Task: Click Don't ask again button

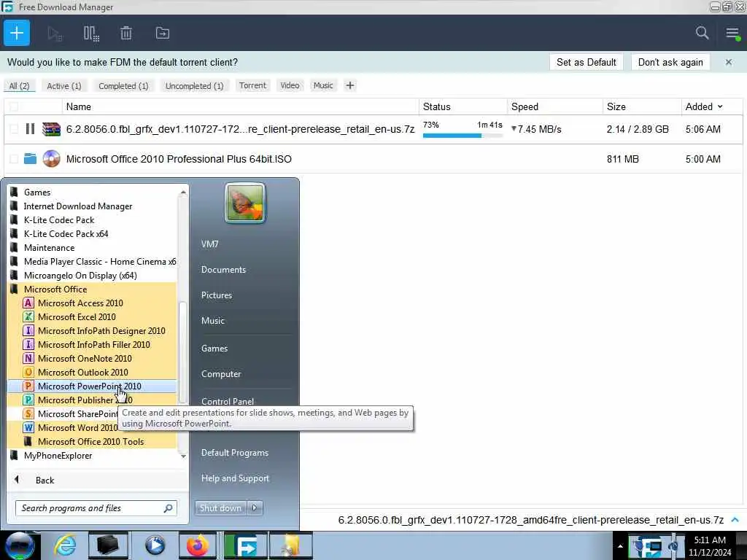Action: pos(670,63)
